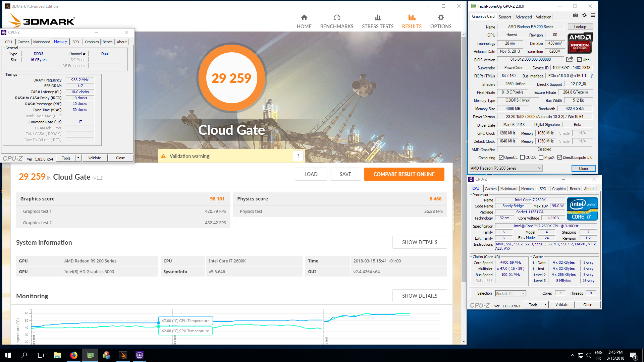Click Validate in the CPU-Z Memory window
Image resolution: width=644 pixels, height=362 pixels.
pyautogui.click(x=95, y=158)
